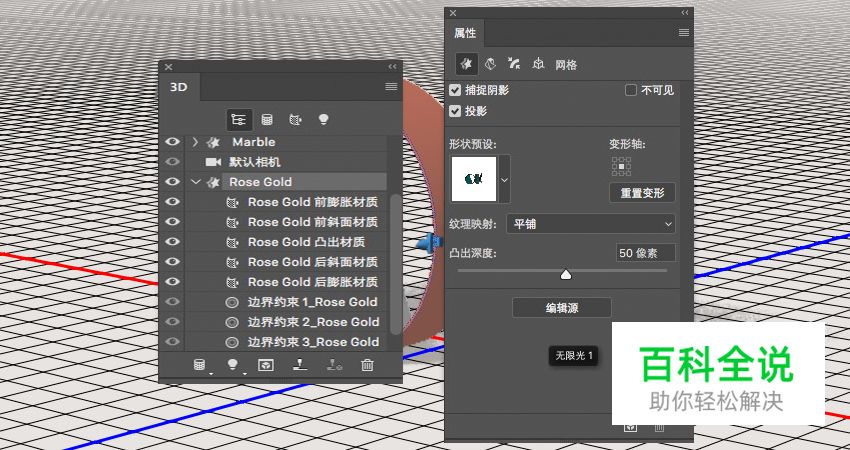Toggle 默认相机 visibility eye

pos(172,162)
